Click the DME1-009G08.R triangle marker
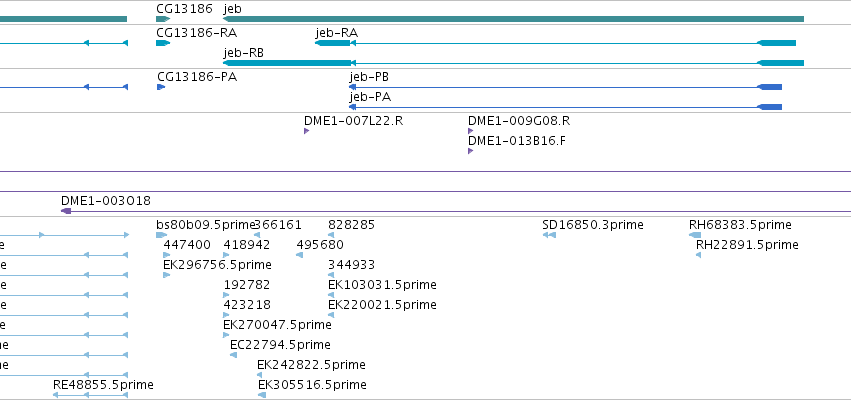 (471, 131)
